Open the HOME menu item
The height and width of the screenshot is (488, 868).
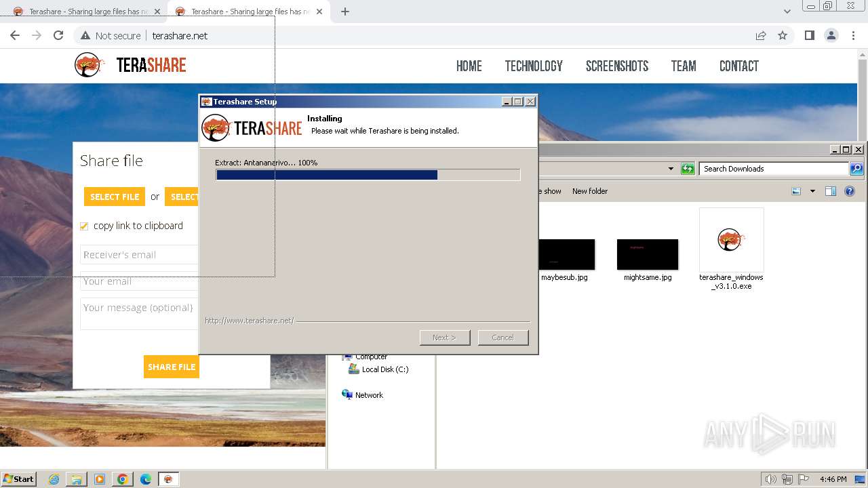[x=469, y=66]
